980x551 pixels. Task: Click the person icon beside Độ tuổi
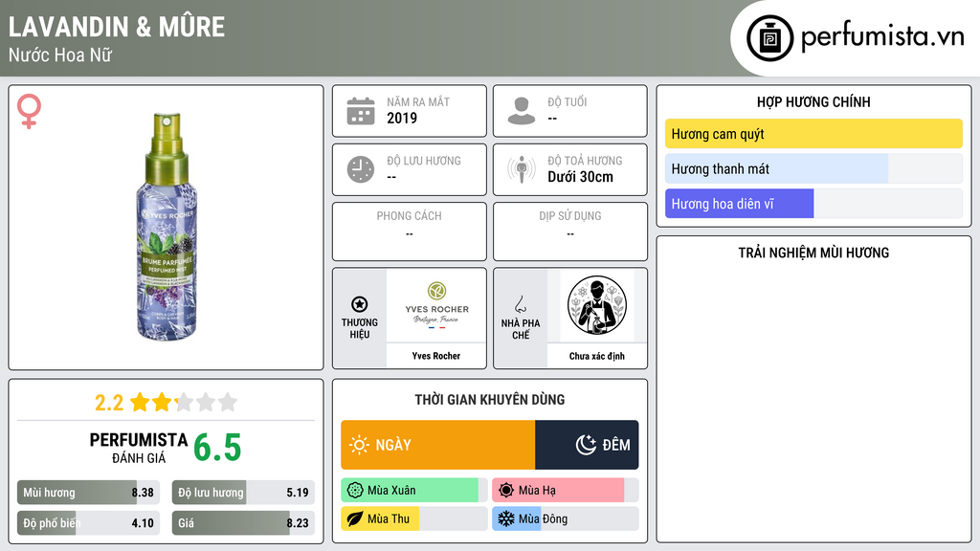tap(522, 111)
